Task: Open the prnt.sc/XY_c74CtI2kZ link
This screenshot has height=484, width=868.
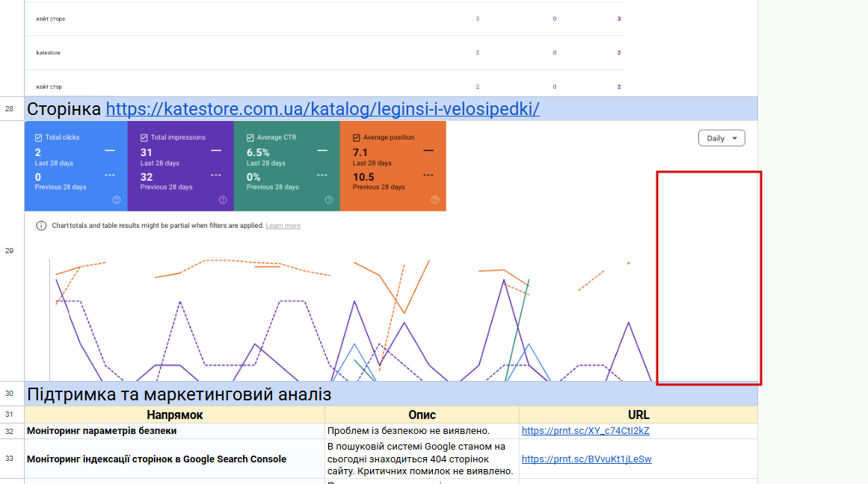Action: [585, 431]
